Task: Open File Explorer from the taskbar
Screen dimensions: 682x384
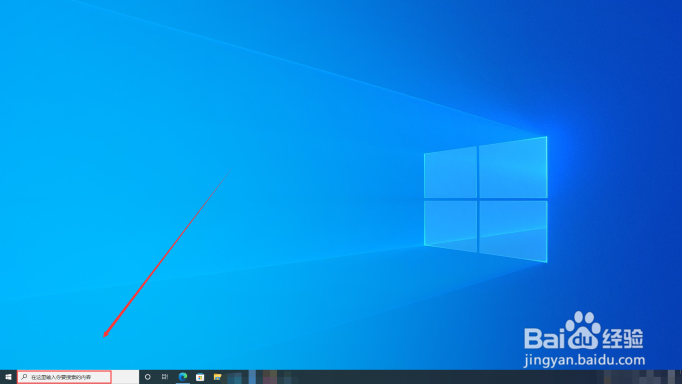Action: pos(217,377)
